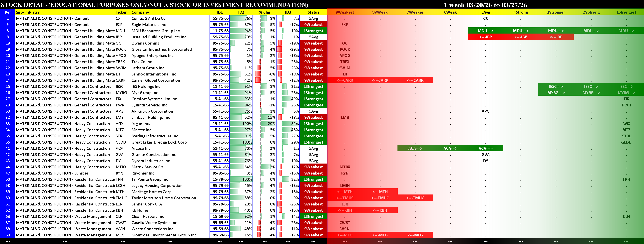This screenshot has height=244, width=644.
Task: Click the Status column header
Action: (x=313, y=12)
